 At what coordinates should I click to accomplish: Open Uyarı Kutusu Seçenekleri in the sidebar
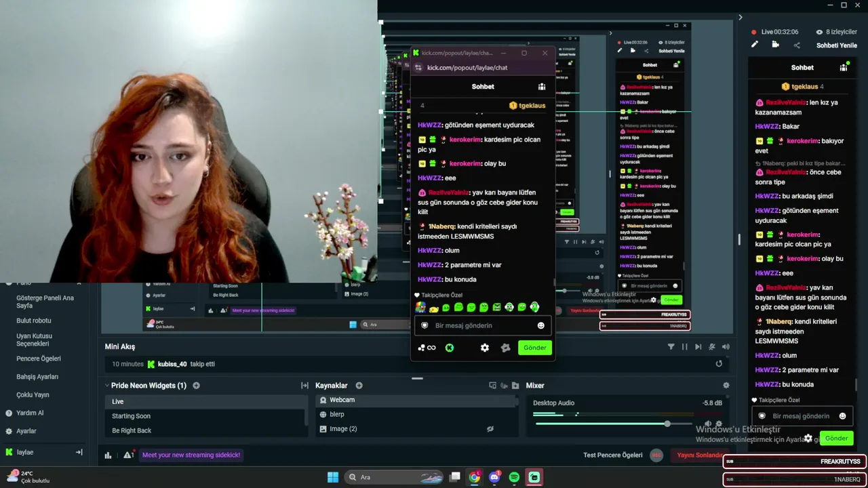point(34,340)
